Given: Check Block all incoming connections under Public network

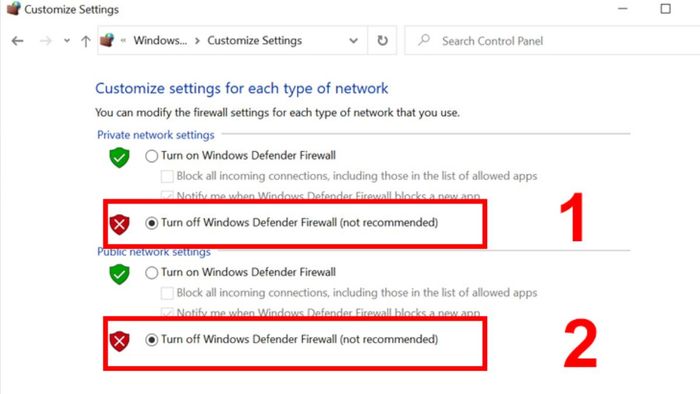Looking at the screenshot, I should [x=167, y=293].
